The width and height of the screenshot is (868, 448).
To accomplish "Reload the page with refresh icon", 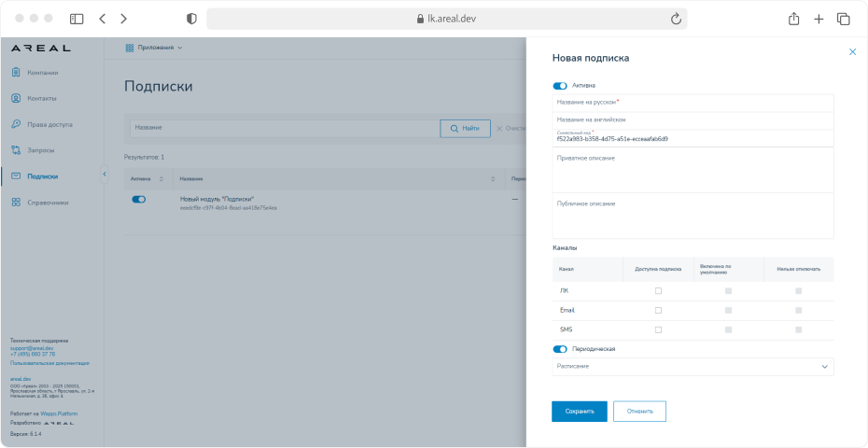I will pyautogui.click(x=676, y=19).
